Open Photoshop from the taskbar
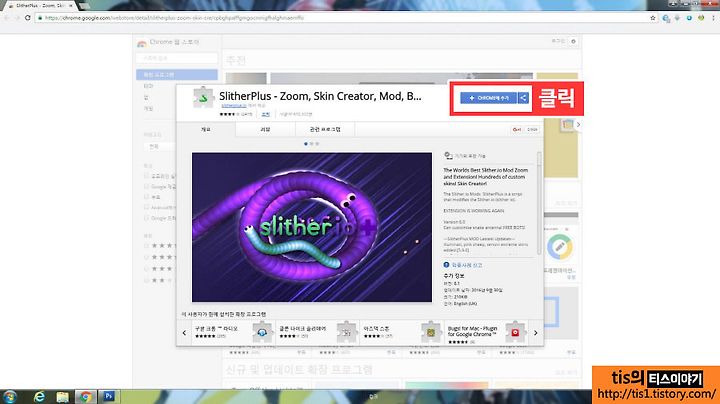The image size is (720, 404). [109, 396]
